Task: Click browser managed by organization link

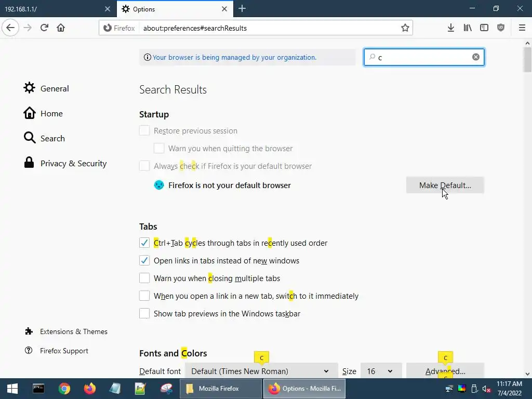Action: click(234, 57)
